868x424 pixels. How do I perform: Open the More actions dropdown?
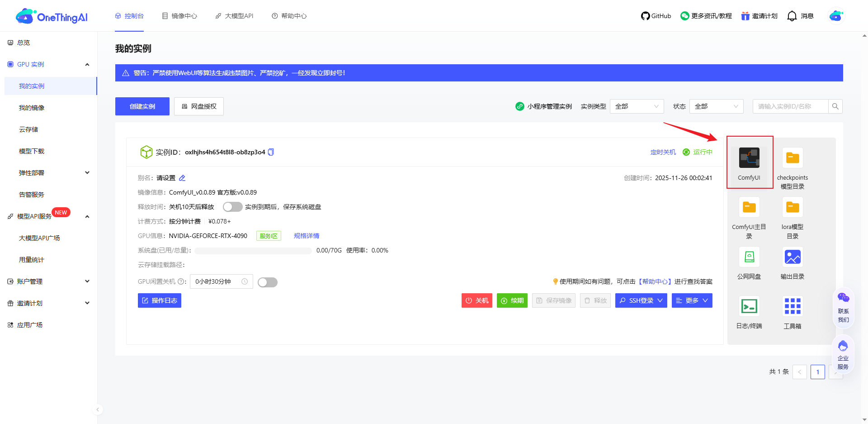692,300
